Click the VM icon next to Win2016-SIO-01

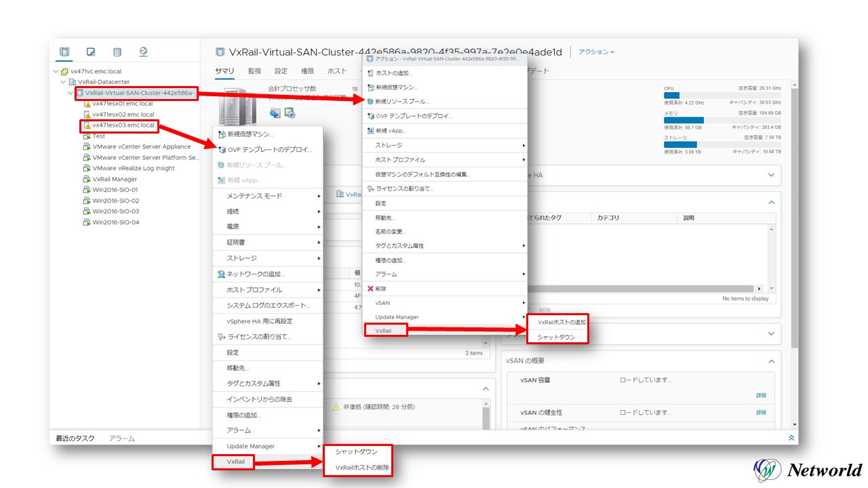pyautogui.click(x=87, y=190)
